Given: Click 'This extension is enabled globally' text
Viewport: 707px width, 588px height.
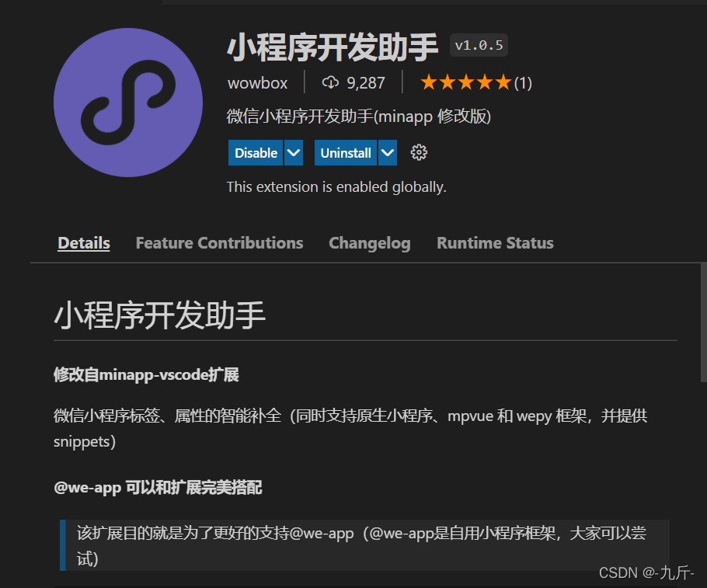Looking at the screenshot, I should [x=336, y=186].
